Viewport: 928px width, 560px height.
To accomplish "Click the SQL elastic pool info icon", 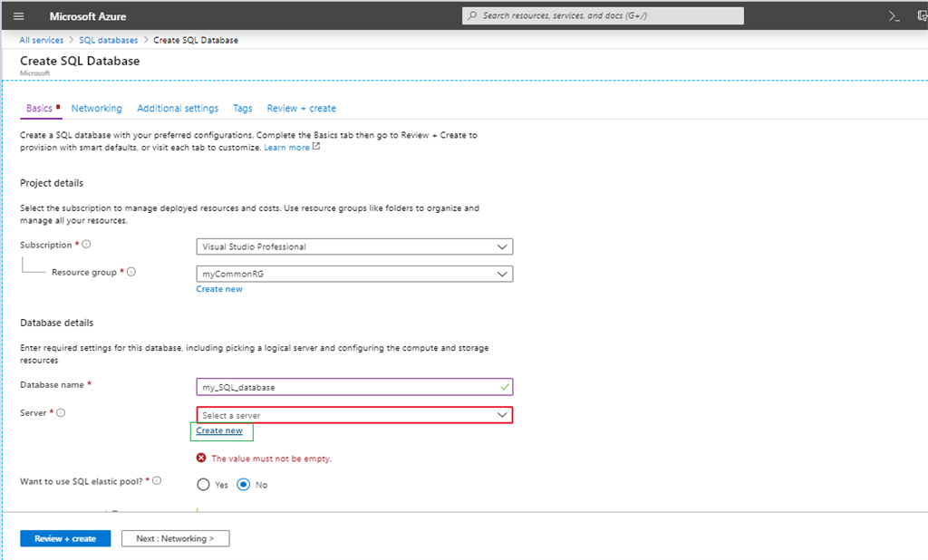I will pos(157,481).
